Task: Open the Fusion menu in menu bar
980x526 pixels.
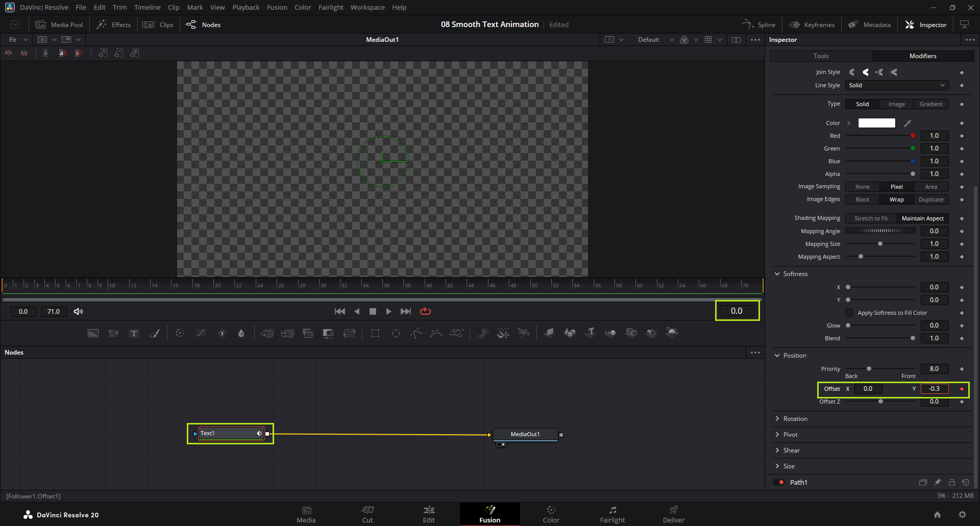Action: [277, 7]
